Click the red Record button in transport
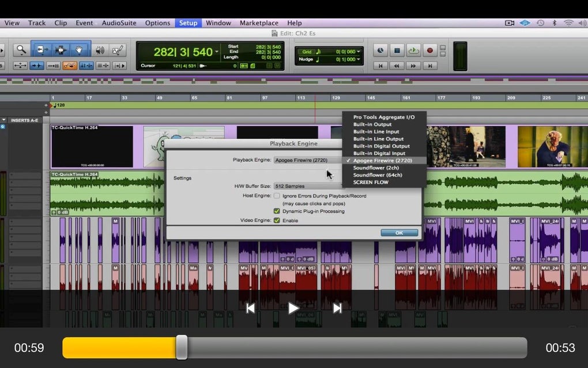This screenshot has width=588, height=368. [429, 51]
